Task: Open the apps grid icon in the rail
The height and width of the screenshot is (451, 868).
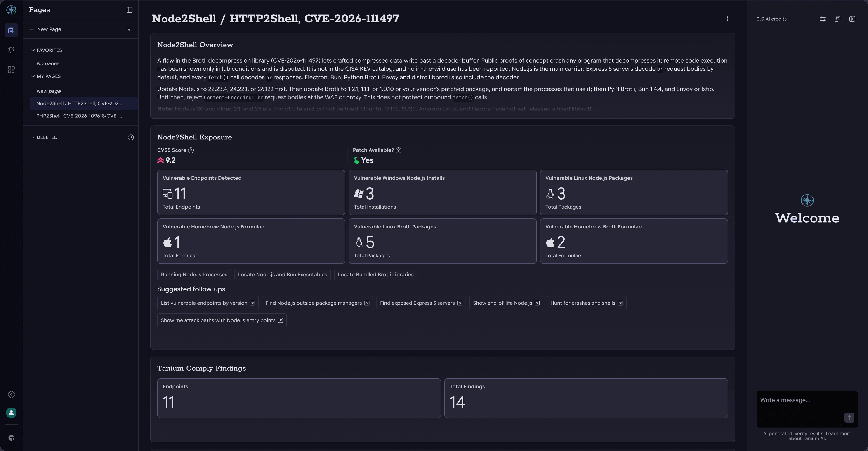Action: pos(11,70)
